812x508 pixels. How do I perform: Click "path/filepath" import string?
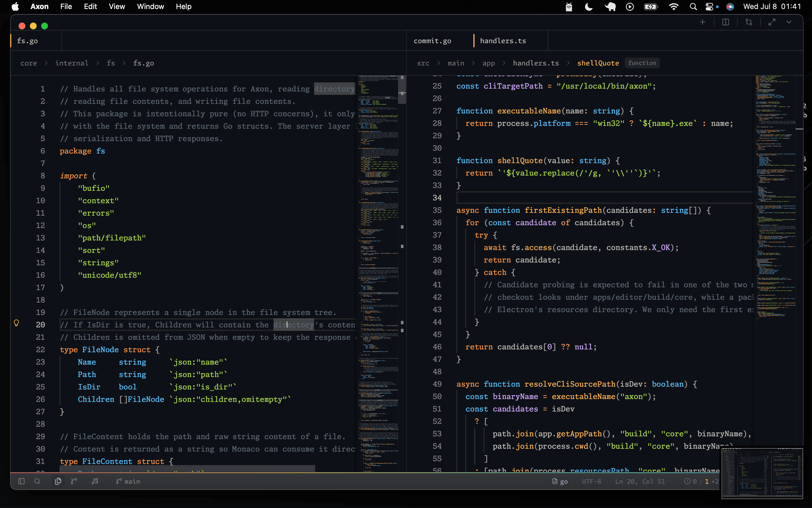point(112,238)
